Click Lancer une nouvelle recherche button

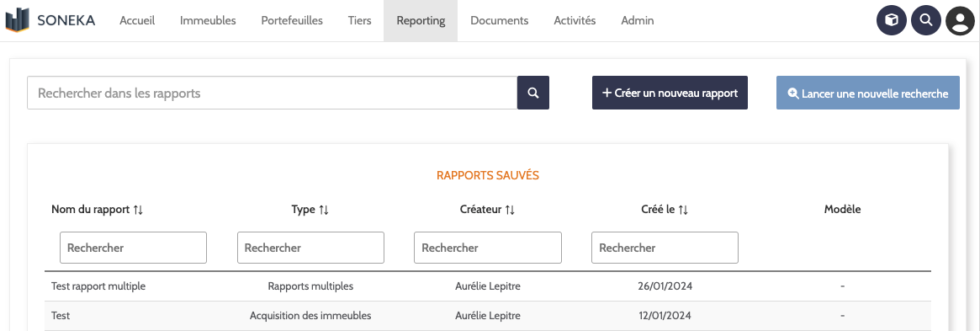click(x=868, y=93)
